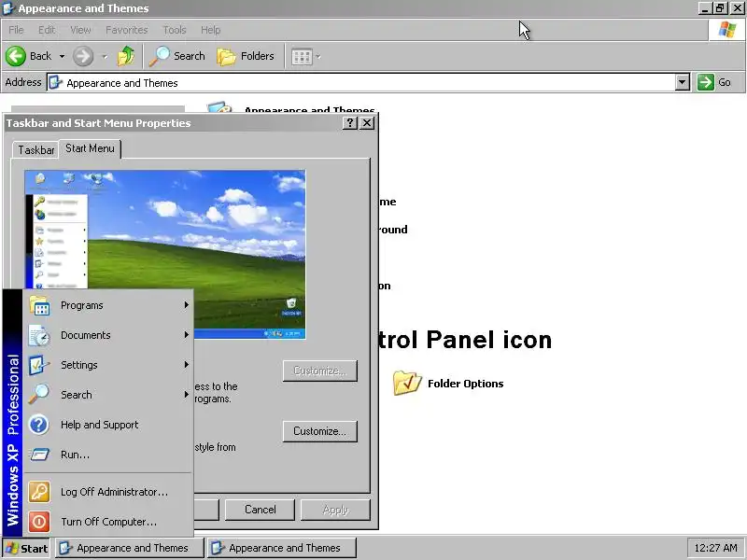Click the Documents icon in Start menu
This screenshot has width=747, height=560.
click(39, 335)
